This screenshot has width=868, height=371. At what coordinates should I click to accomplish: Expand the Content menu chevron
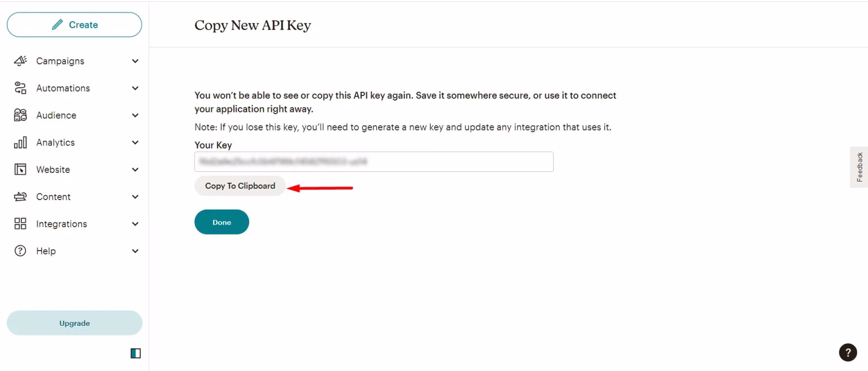tap(135, 197)
